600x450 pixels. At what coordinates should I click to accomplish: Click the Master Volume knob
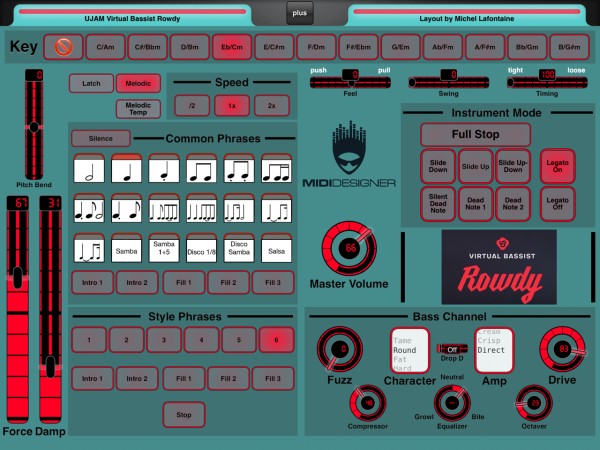click(x=349, y=248)
